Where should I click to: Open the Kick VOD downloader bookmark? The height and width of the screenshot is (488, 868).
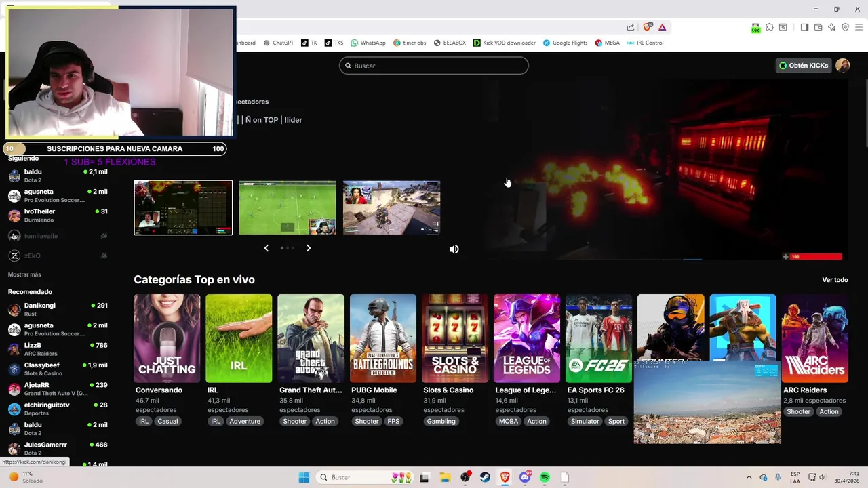click(x=505, y=43)
